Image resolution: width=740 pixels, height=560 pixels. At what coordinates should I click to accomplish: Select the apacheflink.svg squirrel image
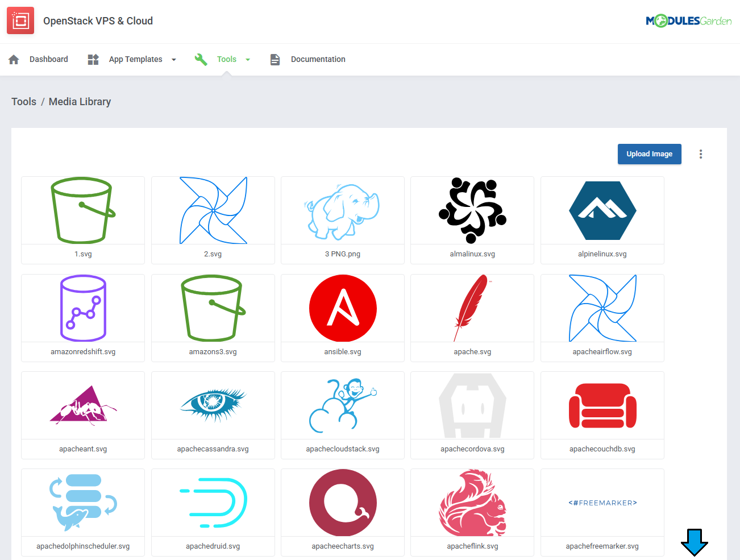pos(472,503)
